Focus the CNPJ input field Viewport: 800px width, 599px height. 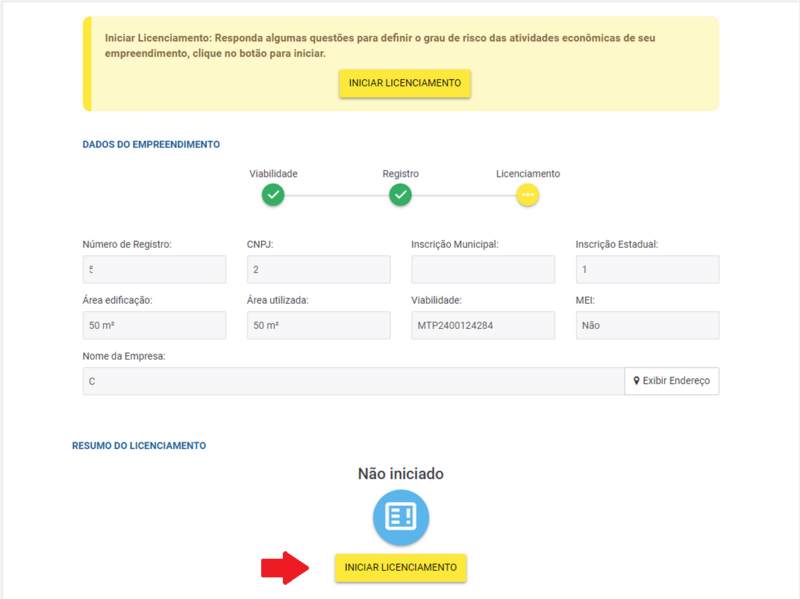pos(318,269)
